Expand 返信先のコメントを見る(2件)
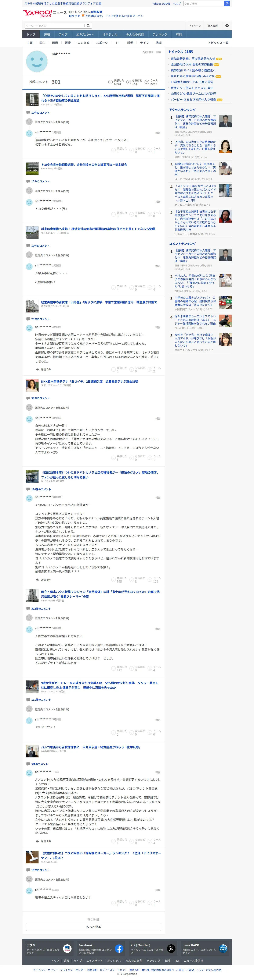 tap(52, 255)
